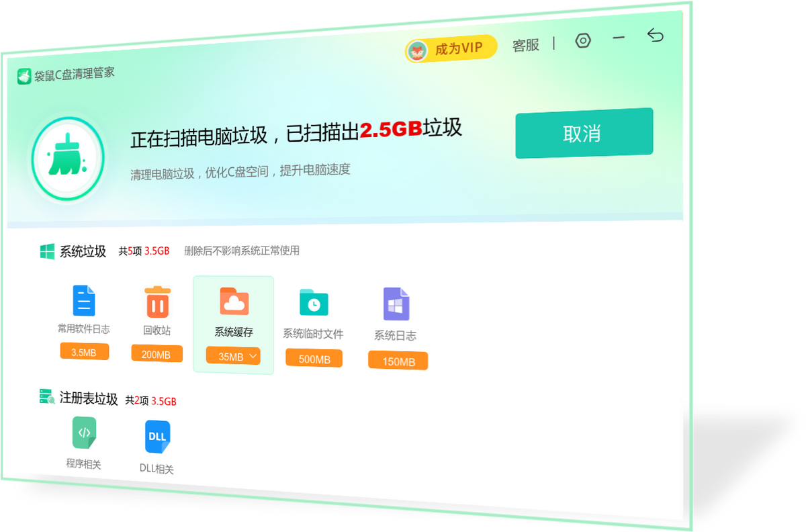This screenshot has height=532, width=806.
Task: Open the hexagon settings icon
Action: pyautogui.click(x=583, y=41)
